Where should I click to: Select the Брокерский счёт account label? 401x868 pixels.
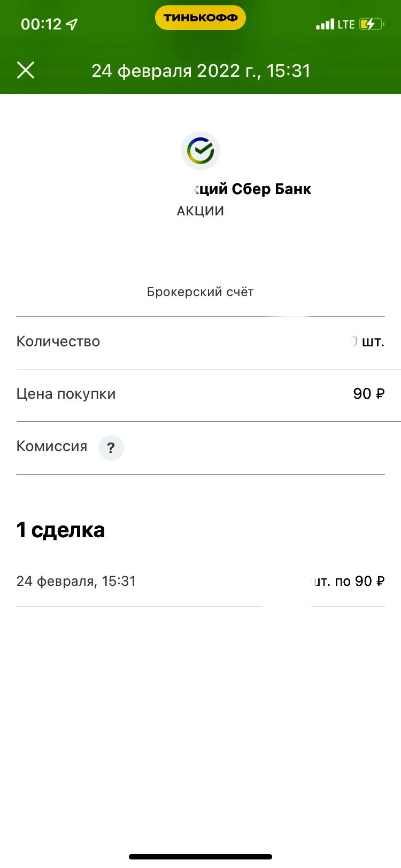click(200, 292)
